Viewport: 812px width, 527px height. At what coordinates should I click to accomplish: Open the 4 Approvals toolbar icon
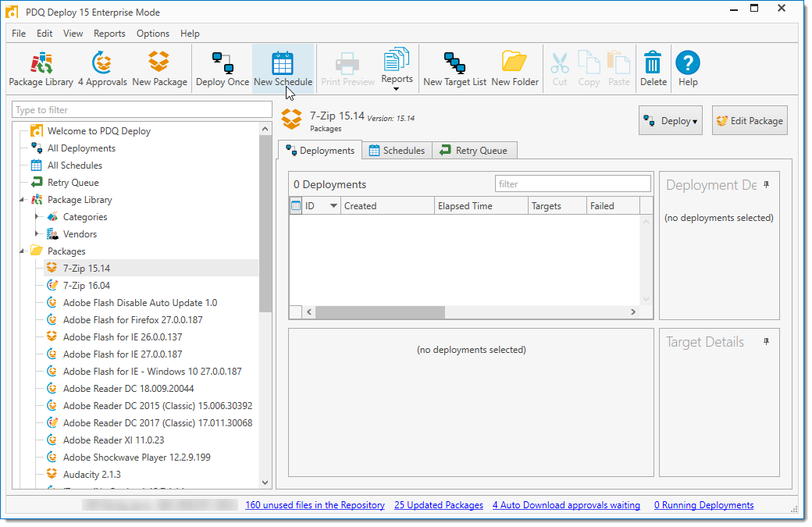click(x=102, y=62)
